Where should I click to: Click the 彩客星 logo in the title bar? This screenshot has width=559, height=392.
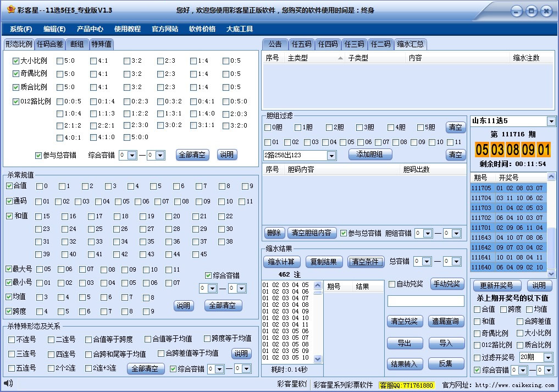tap(11, 9)
